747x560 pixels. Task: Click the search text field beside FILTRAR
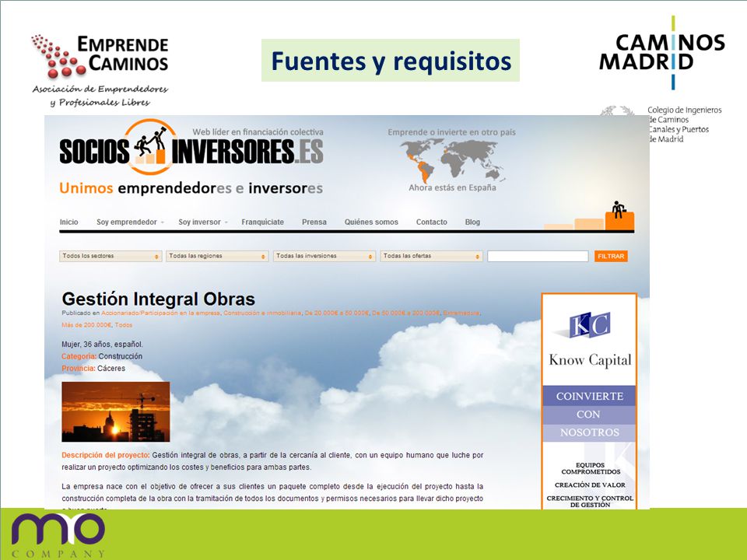tap(538, 256)
